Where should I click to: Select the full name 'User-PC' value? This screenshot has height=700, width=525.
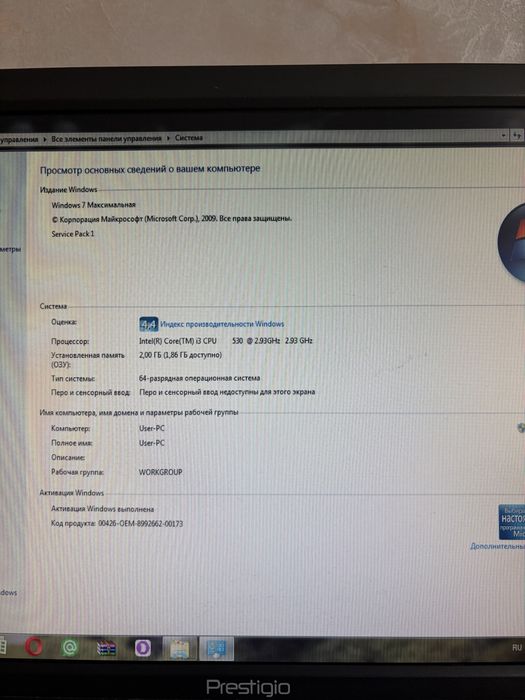[x=152, y=443]
